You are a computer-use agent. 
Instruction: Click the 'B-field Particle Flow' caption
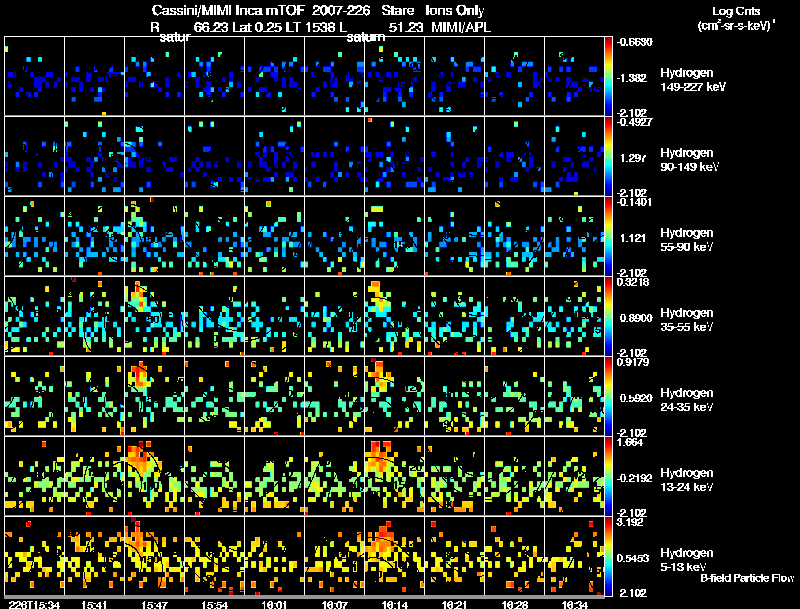[x=747, y=578]
